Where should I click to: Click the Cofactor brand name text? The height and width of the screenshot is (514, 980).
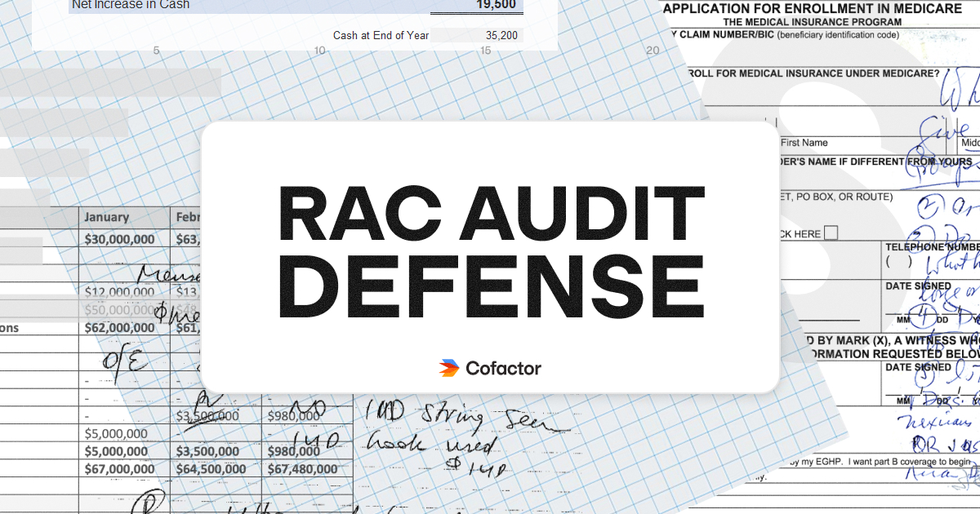(x=503, y=369)
